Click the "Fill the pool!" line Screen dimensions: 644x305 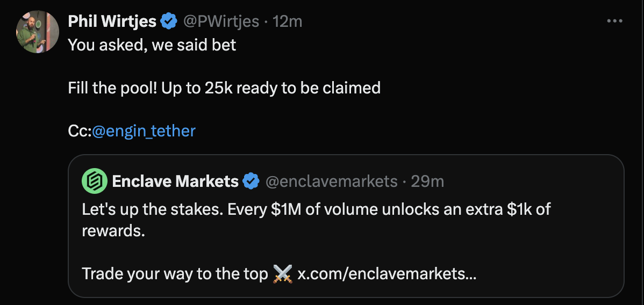point(224,88)
